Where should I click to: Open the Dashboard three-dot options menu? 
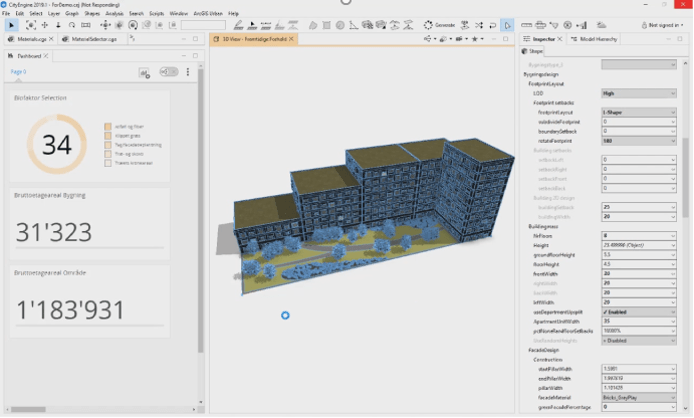point(187,72)
